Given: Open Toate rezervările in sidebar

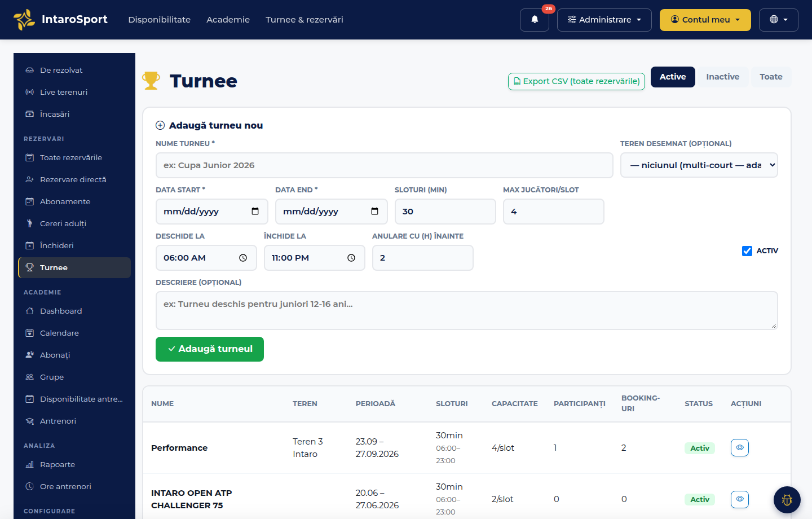Looking at the screenshot, I should pyautogui.click(x=74, y=157).
